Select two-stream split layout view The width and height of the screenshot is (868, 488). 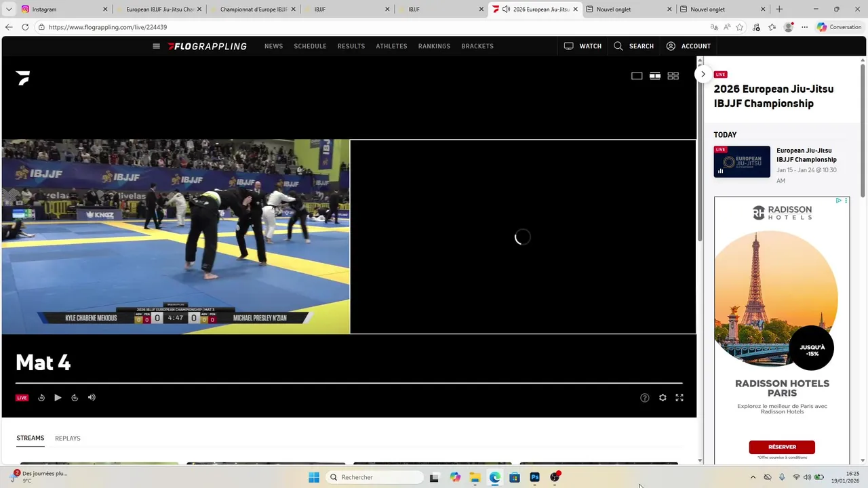pyautogui.click(x=655, y=76)
